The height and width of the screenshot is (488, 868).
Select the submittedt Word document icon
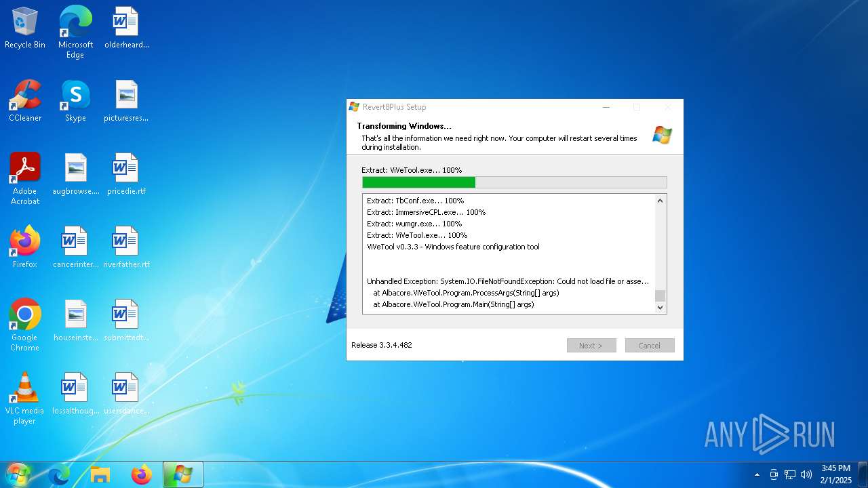pyautogui.click(x=126, y=321)
